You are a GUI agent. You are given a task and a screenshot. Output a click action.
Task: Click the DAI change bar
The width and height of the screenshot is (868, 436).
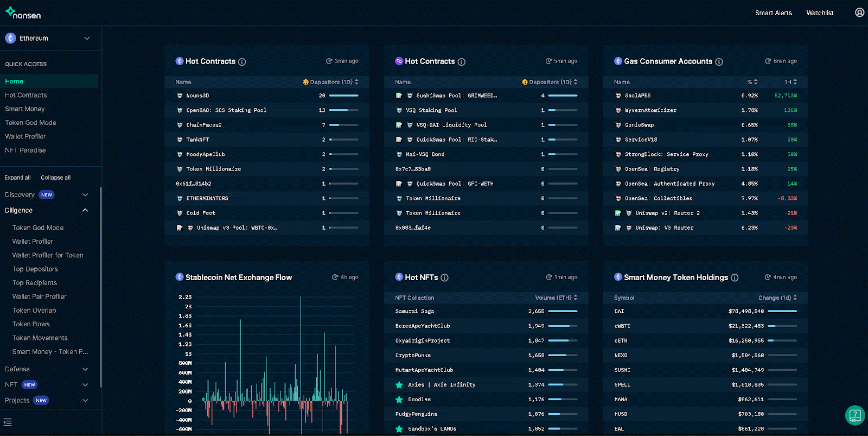coord(782,312)
